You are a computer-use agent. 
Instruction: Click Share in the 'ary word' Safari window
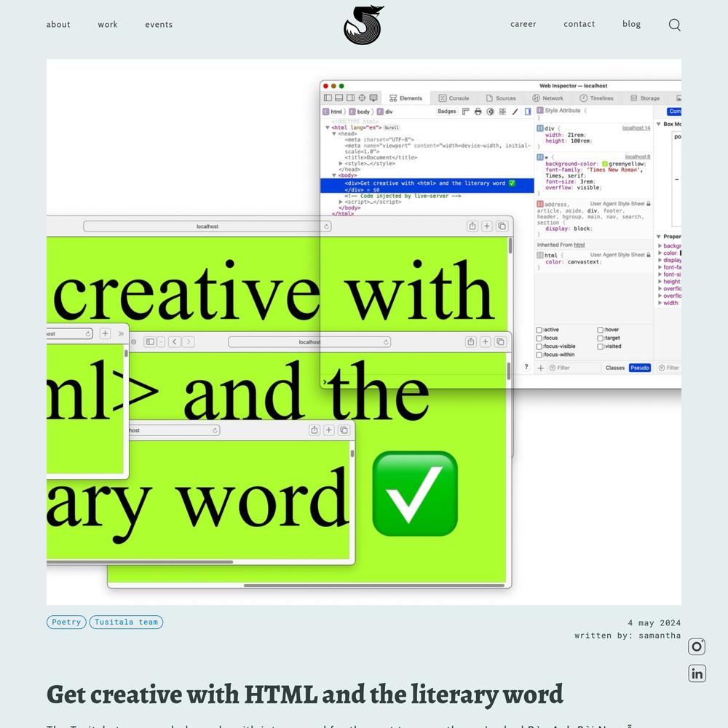coord(314,430)
